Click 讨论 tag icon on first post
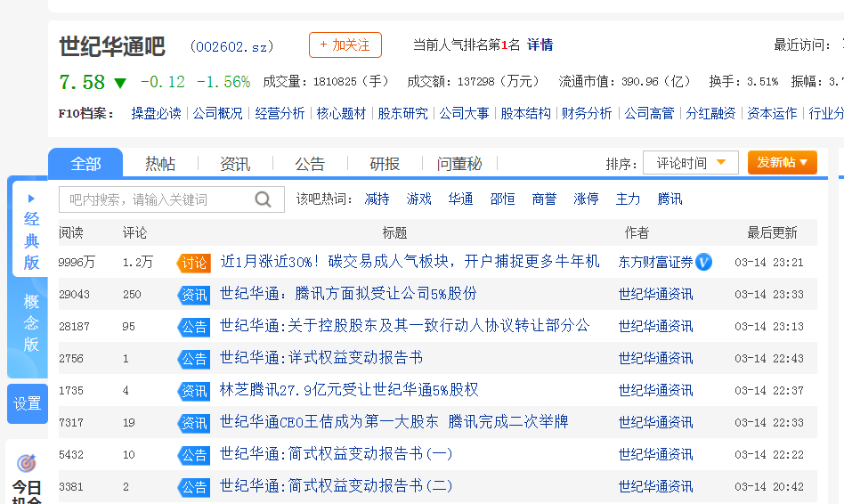 (194, 263)
